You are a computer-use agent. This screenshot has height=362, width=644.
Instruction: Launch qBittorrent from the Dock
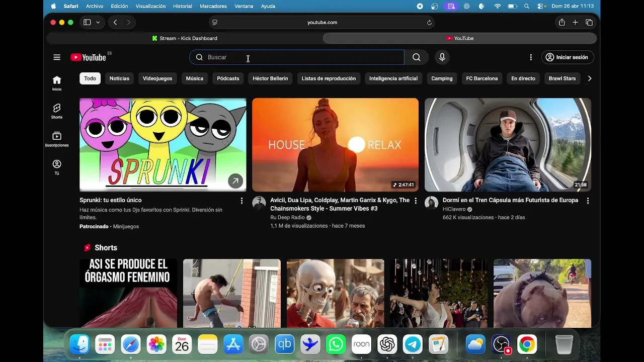(x=284, y=344)
